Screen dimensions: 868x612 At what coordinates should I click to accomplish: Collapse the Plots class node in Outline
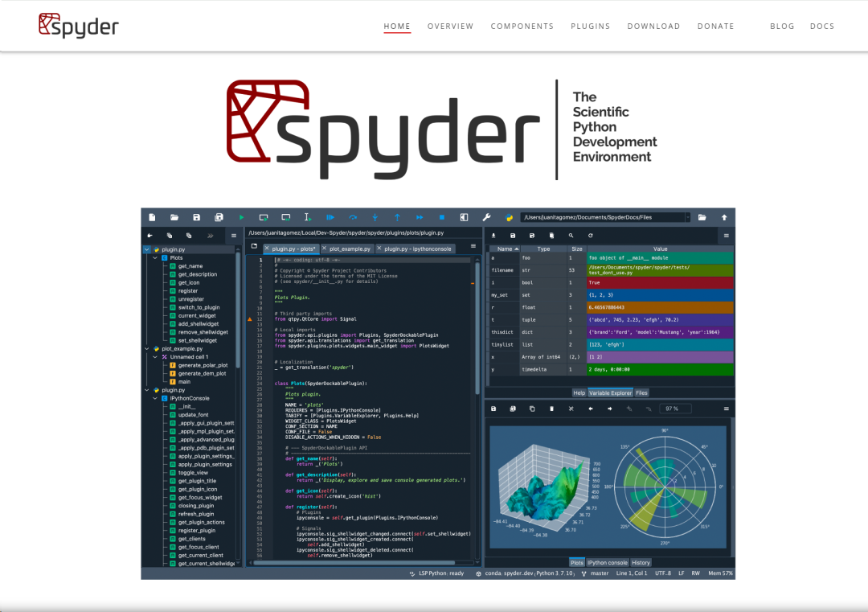(155, 258)
